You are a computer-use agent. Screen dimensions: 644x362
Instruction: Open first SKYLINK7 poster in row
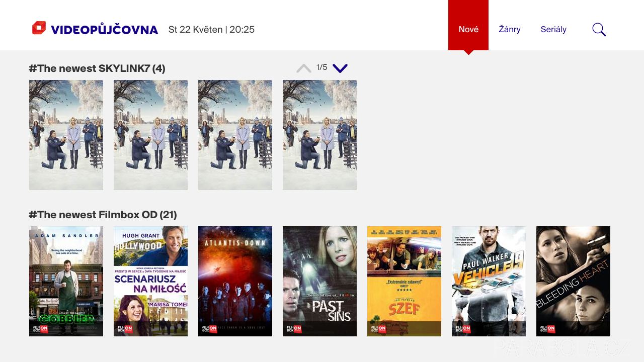tap(66, 135)
